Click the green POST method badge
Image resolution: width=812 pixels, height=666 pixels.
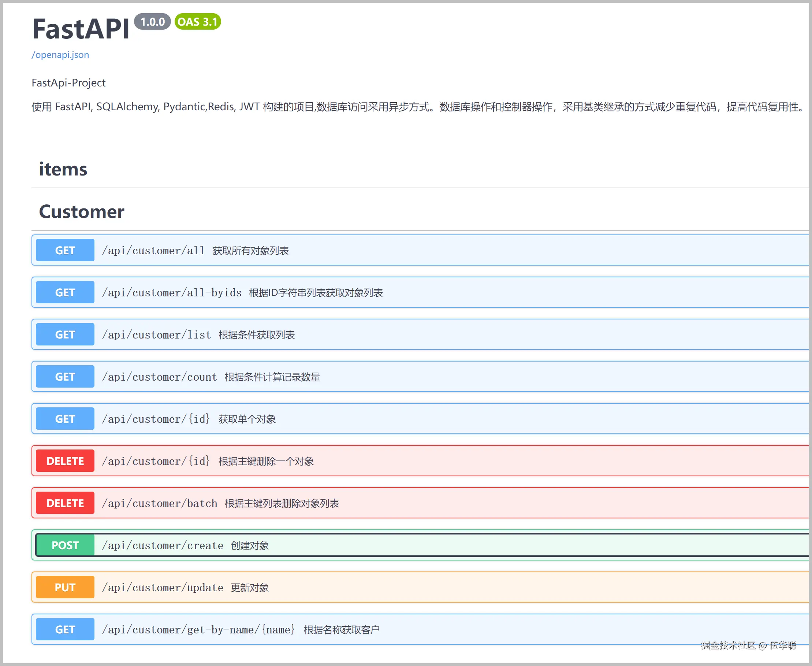(65, 545)
